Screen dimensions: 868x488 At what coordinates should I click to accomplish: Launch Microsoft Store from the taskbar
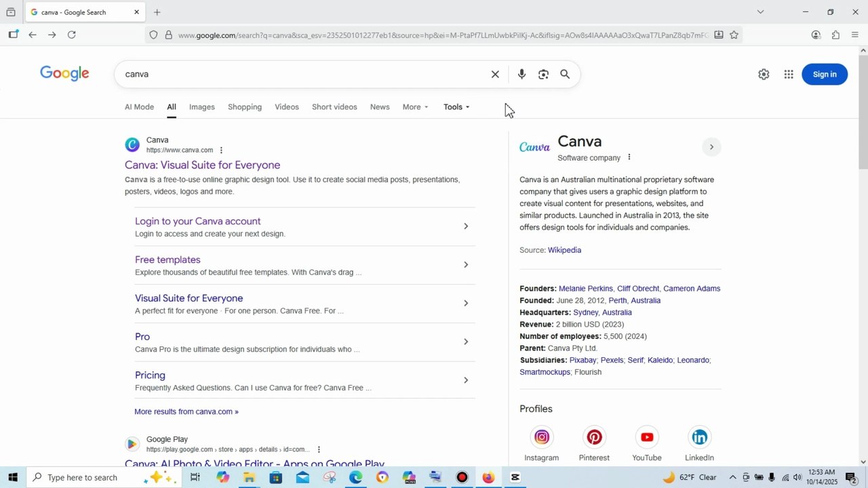(x=275, y=477)
